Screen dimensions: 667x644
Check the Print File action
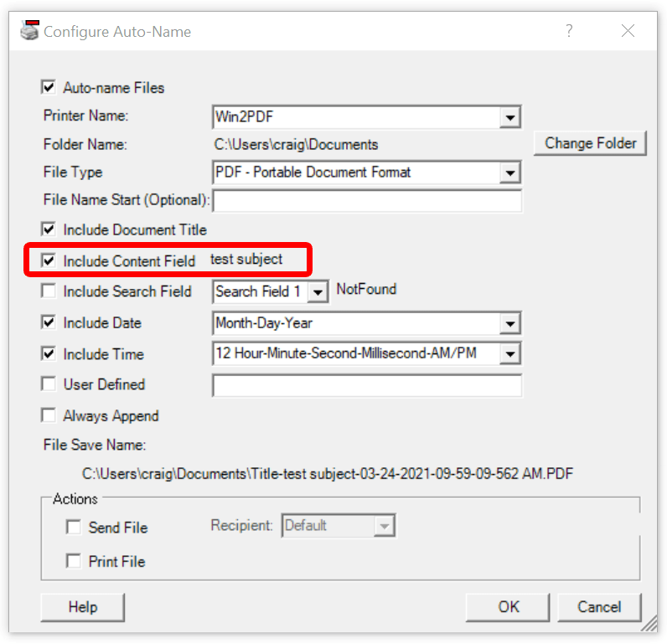(74, 561)
